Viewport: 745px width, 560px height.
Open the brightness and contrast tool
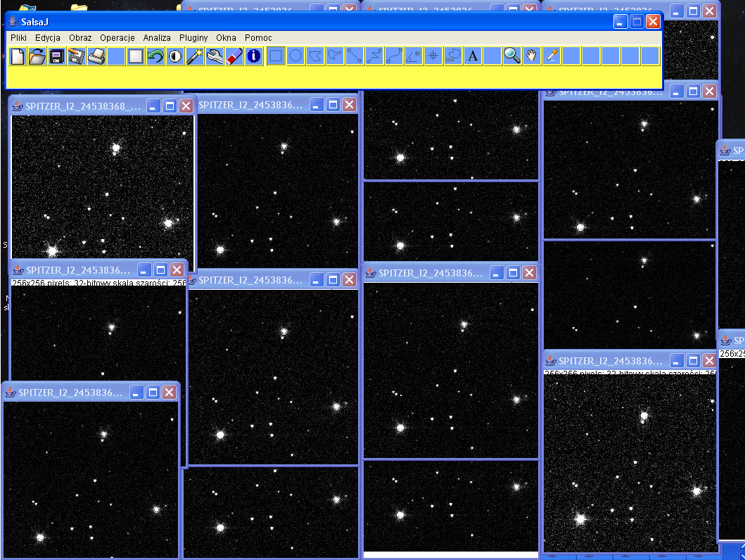pyautogui.click(x=175, y=56)
